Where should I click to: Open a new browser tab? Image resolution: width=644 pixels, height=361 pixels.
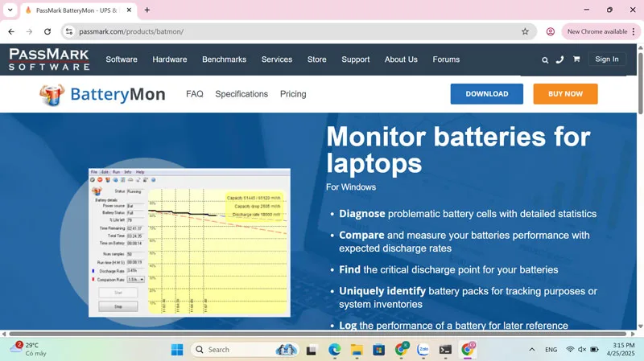147,10
